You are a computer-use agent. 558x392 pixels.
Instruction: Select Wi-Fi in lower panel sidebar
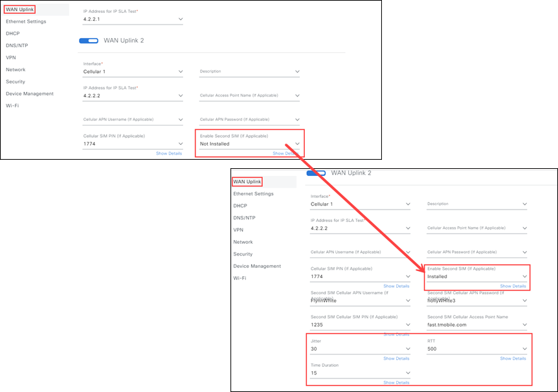240,278
